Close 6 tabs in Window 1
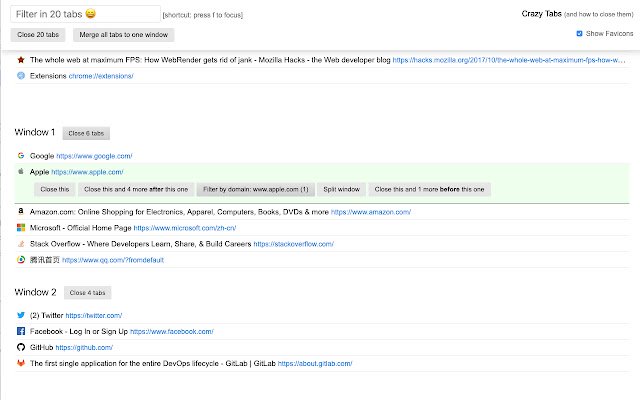Screen dimensions: 640x400 [86, 133]
